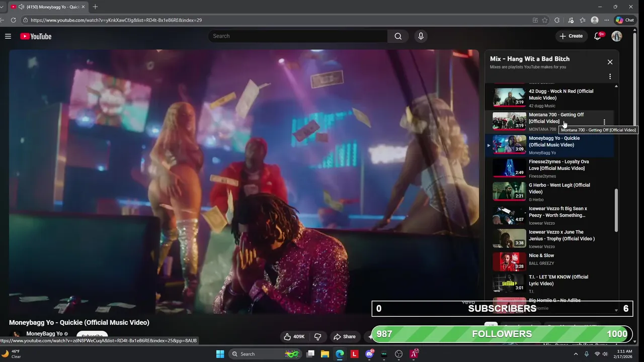The width and height of the screenshot is (644, 362).
Task: Open the red L app on taskbar
Action: coord(355,354)
